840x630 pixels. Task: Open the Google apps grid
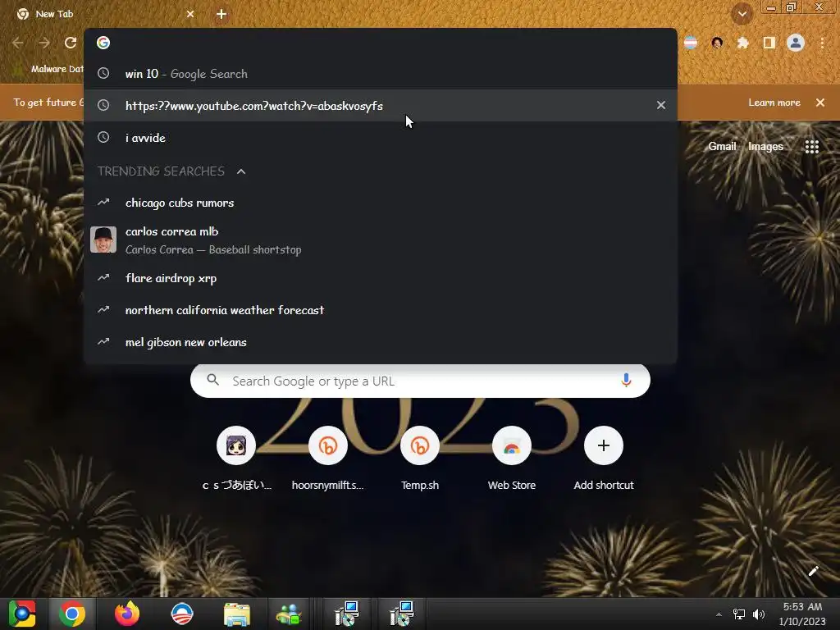(x=811, y=147)
